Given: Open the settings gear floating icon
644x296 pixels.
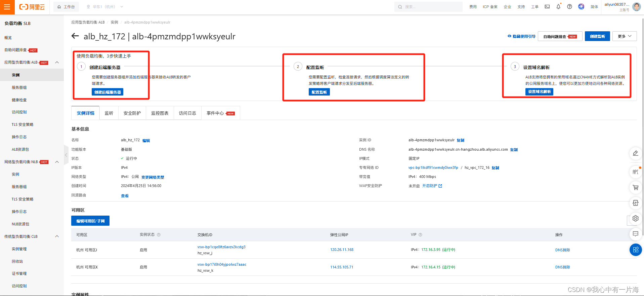Looking at the screenshot, I should (x=635, y=218).
